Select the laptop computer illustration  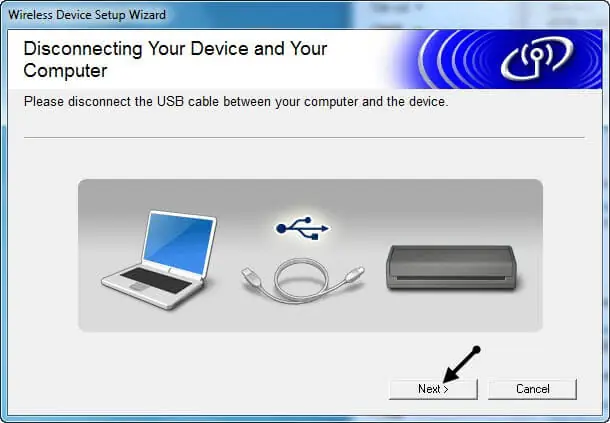pos(159,260)
